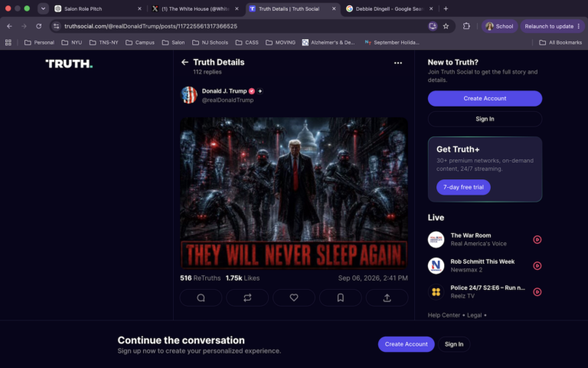The height and width of the screenshot is (368, 588).
Task: Open the Chrome apps grid shortcut
Action: pos(8,42)
